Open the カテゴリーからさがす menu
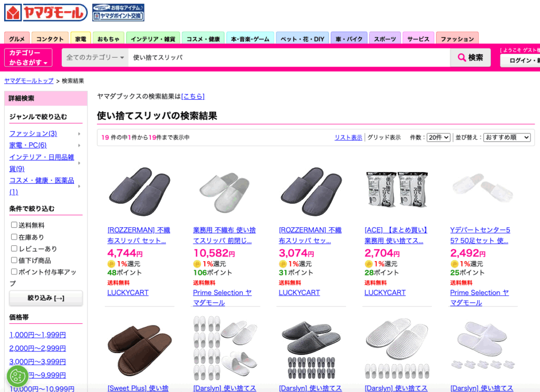 pos(28,58)
